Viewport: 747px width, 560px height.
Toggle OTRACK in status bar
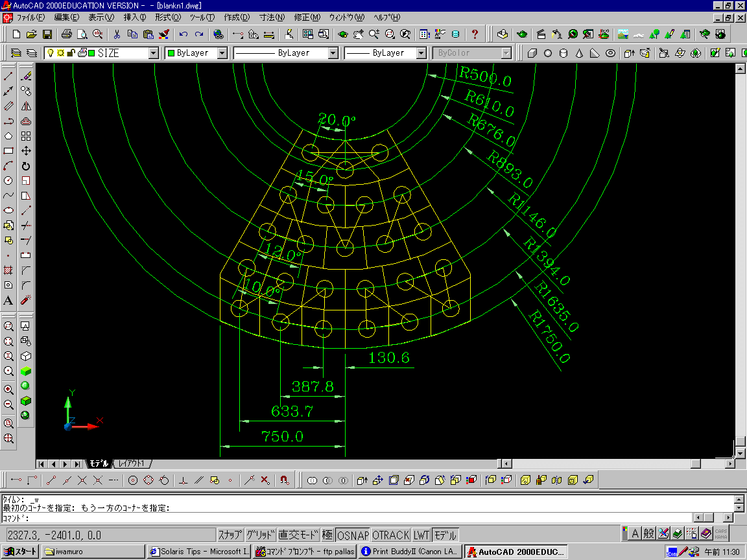tap(390, 535)
